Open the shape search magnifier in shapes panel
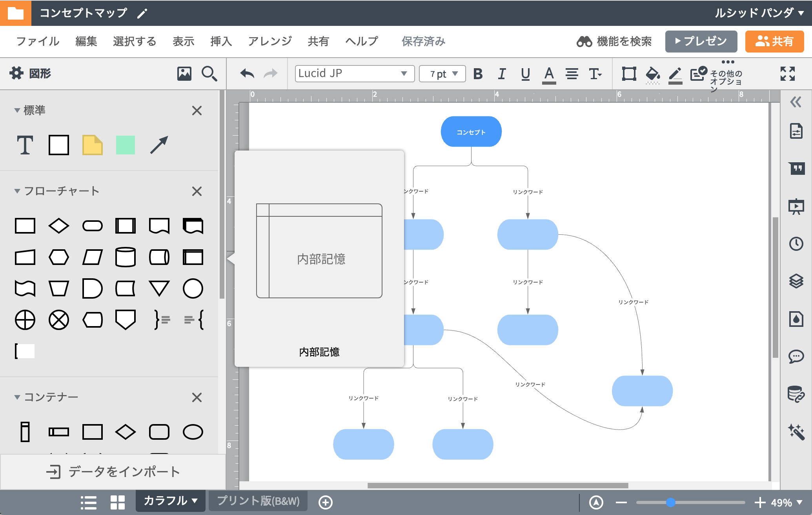Screen dimensions: 812x515 click(x=210, y=73)
